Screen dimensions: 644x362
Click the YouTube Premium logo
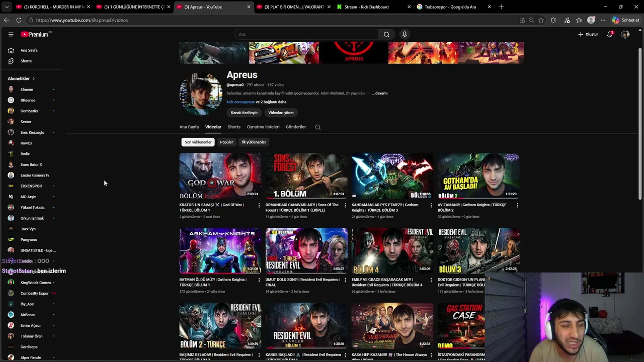click(x=36, y=34)
